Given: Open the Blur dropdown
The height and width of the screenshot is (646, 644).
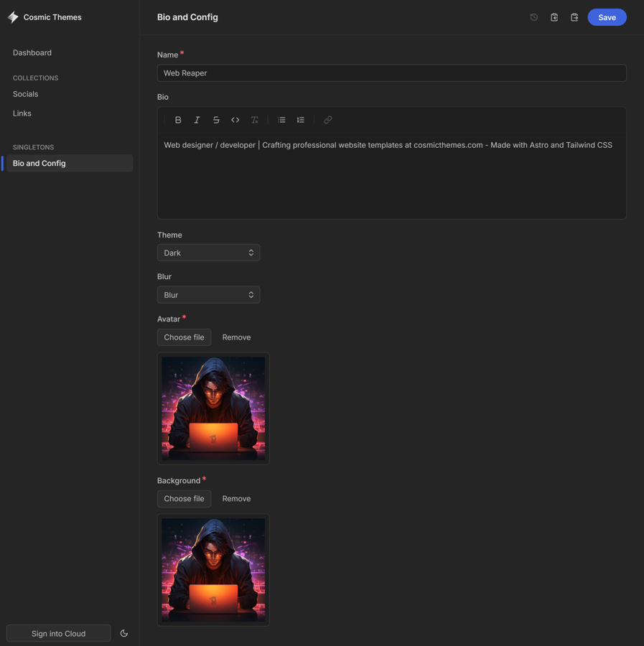Looking at the screenshot, I should pos(208,295).
